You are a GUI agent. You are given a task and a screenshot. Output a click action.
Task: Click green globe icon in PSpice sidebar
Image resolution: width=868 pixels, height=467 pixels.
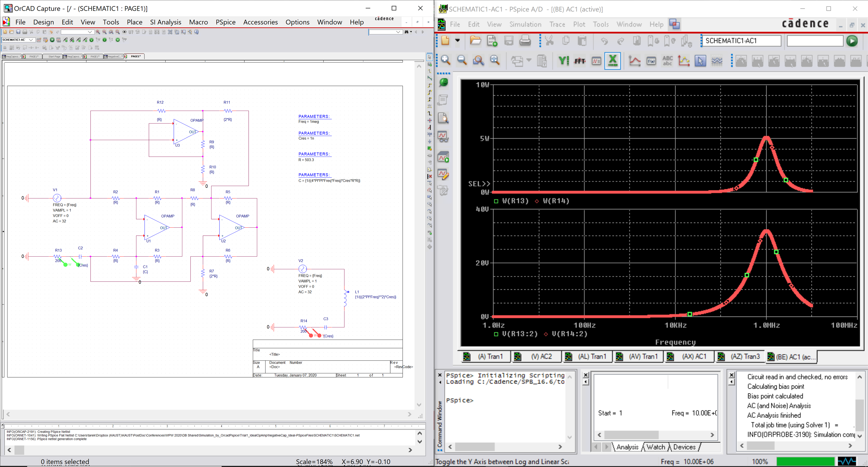click(443, 82)
